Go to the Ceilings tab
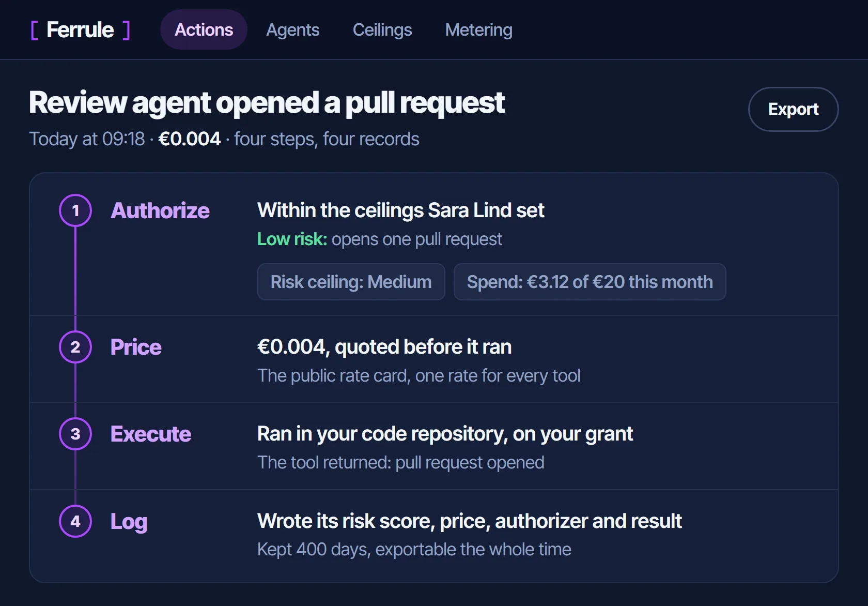The height and width of the screenshot is (606, 868). (x=382, y=29)
